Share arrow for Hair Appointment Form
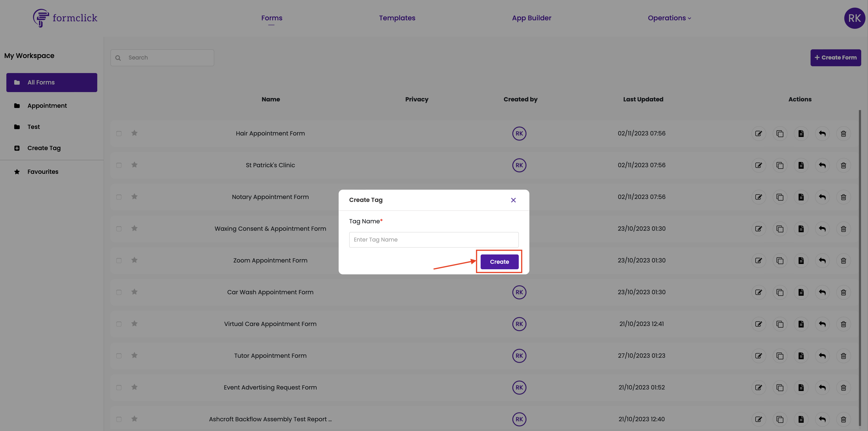 pos(822,134)
